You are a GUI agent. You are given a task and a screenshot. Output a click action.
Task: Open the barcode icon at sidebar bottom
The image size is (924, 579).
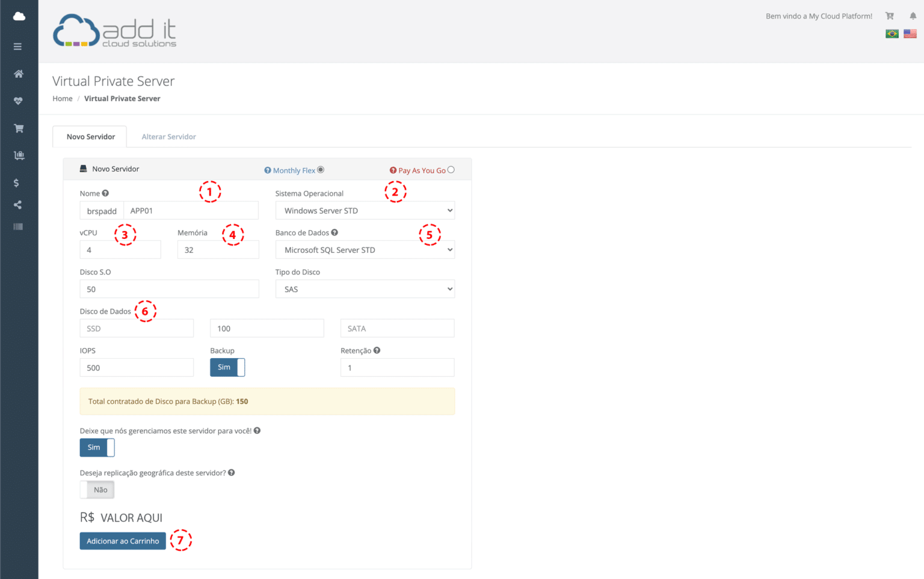18,226
